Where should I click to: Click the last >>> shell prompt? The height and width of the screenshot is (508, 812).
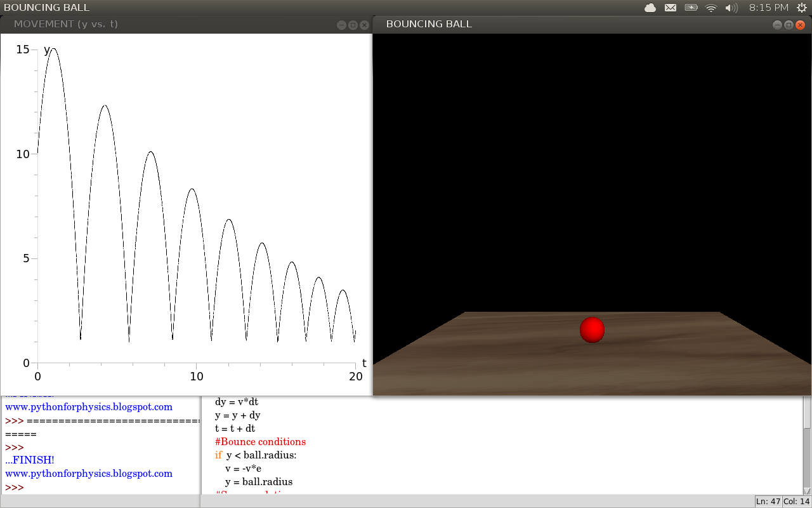[14, 487]
